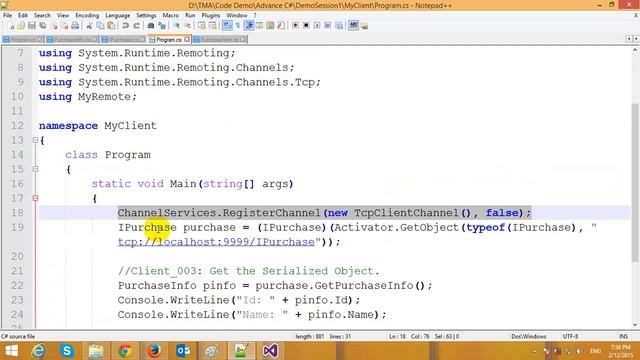
Task: Click line number 22 in margin
Action: tap(17, 285)
